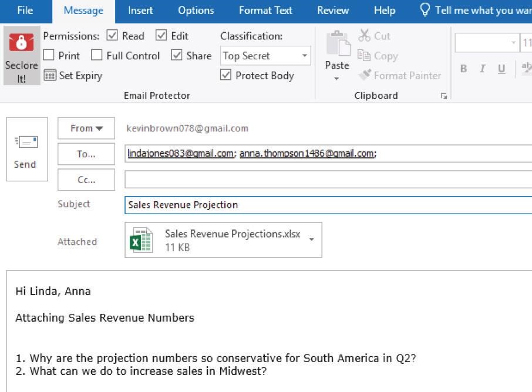Click the Paste clipboard icon
This screenshot has width=532, height=392.
[x=337, y=43]
